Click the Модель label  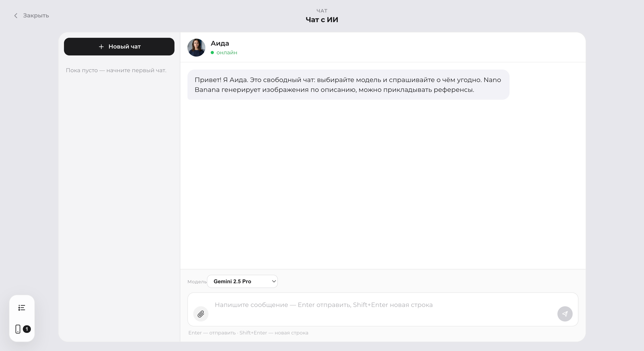(197, 282)
